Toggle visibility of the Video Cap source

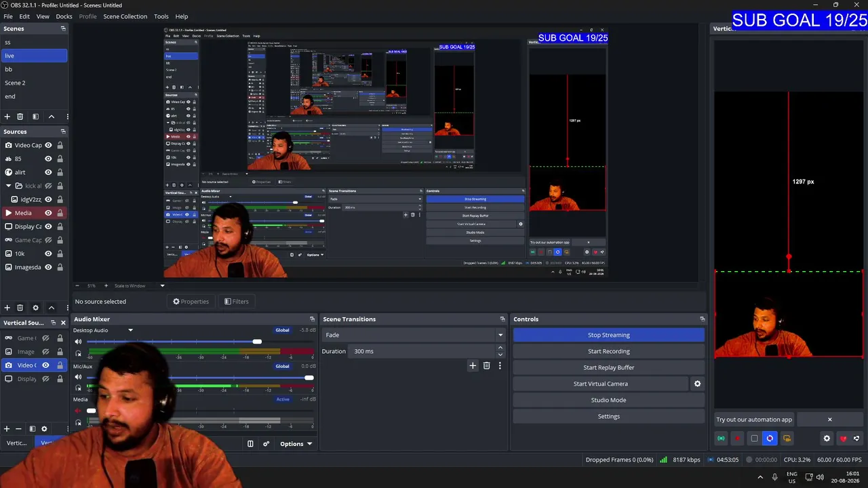point(48,145)
